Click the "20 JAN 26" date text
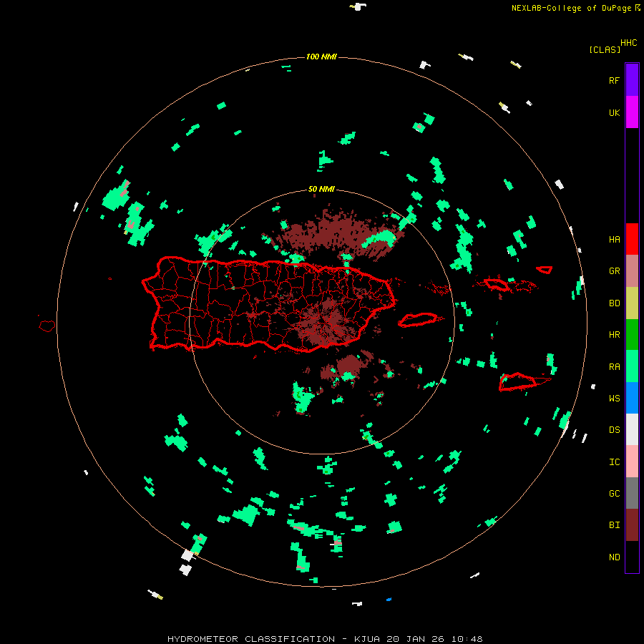644x644 pixels. pyautogui.click(x=416, y=639)
